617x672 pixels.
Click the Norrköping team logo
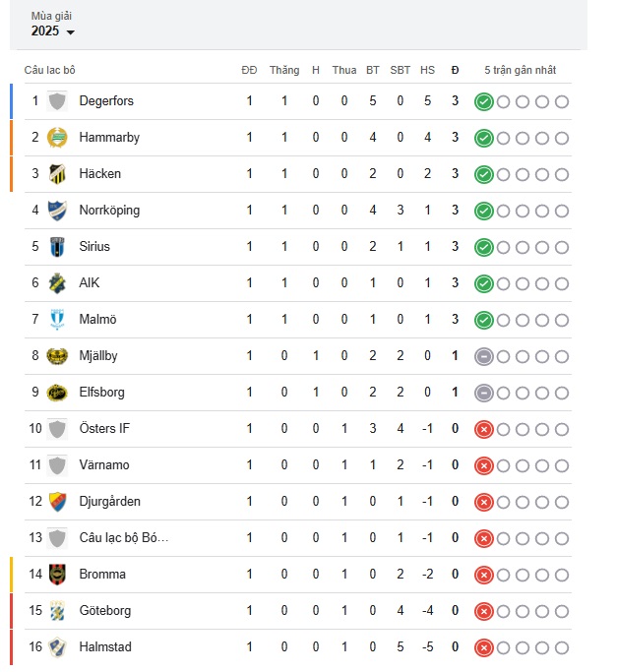point(57,211)
